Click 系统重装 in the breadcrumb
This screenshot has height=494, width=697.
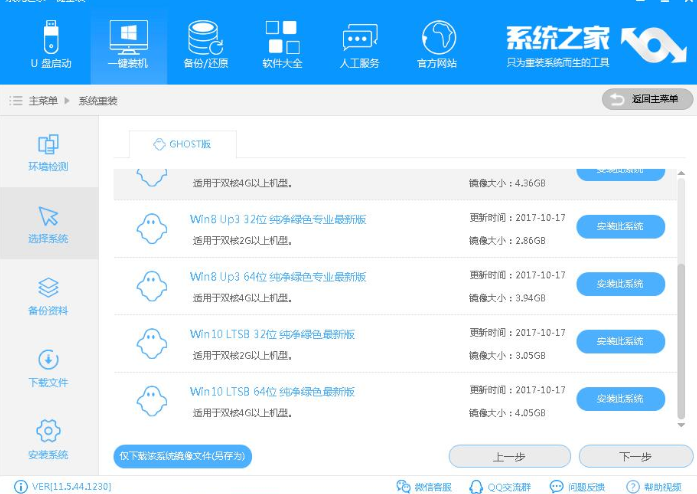[x=98, y=101]
